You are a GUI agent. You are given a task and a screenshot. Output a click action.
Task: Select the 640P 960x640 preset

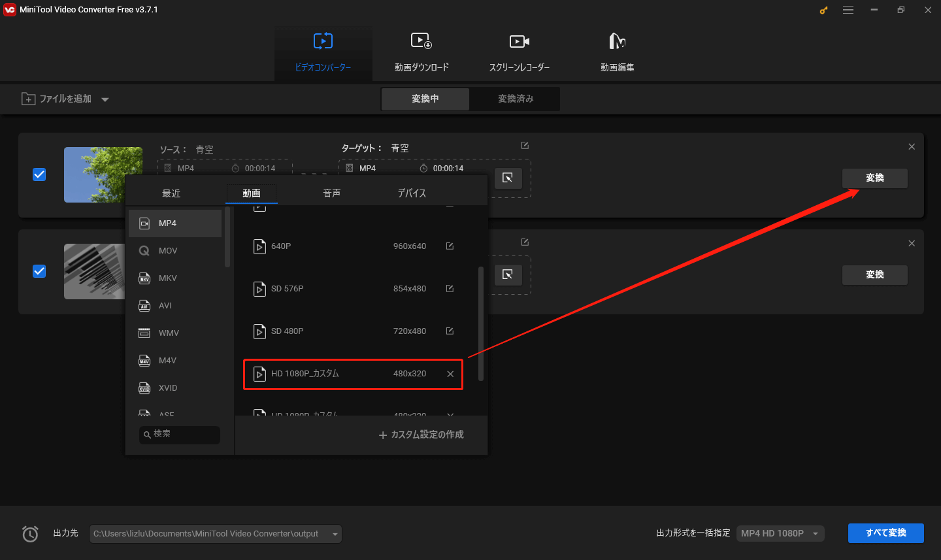353,246
